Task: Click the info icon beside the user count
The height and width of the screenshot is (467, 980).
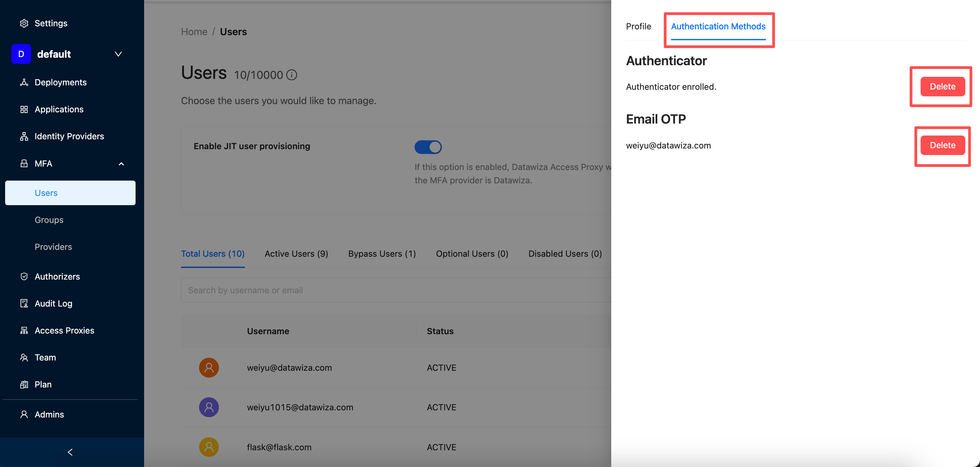Action: point(291,74)
